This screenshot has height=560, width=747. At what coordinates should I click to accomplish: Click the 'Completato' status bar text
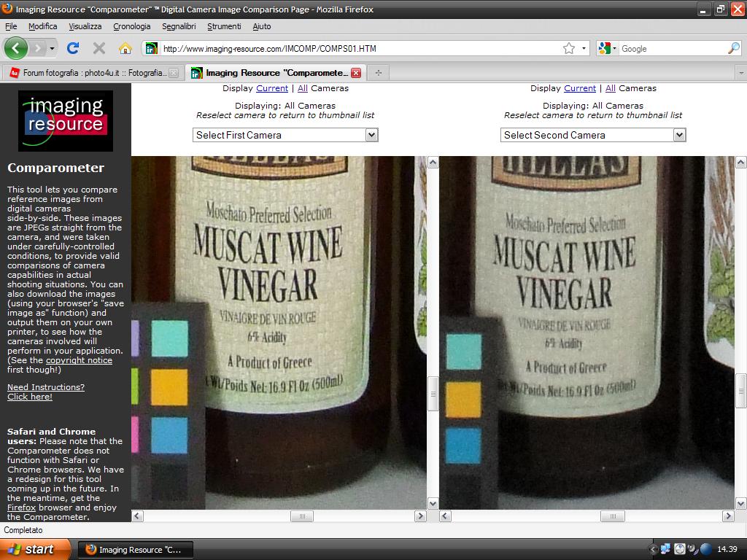click(23, 530)
